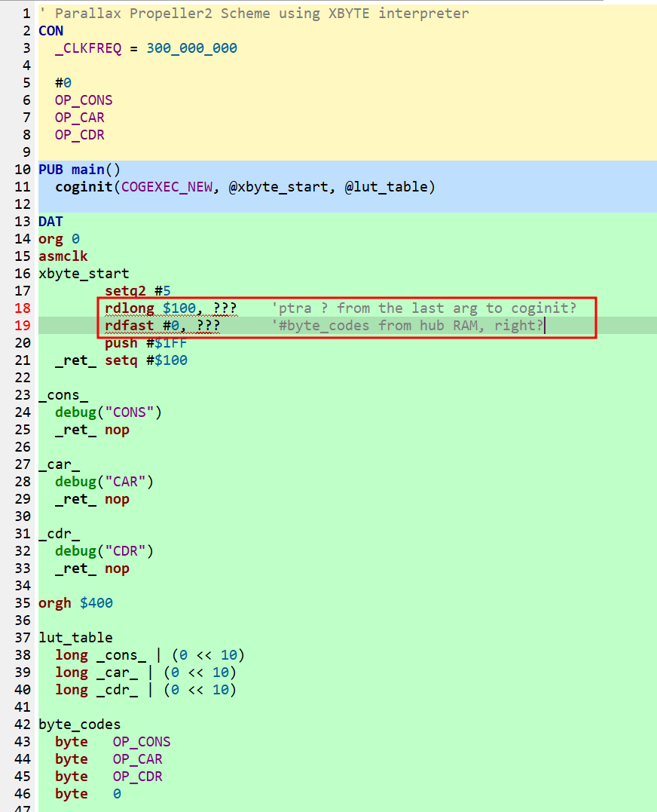Click the _cons_ label on line 23
The height and width of the screenshot is (812, 657).
tap(63, 396)
